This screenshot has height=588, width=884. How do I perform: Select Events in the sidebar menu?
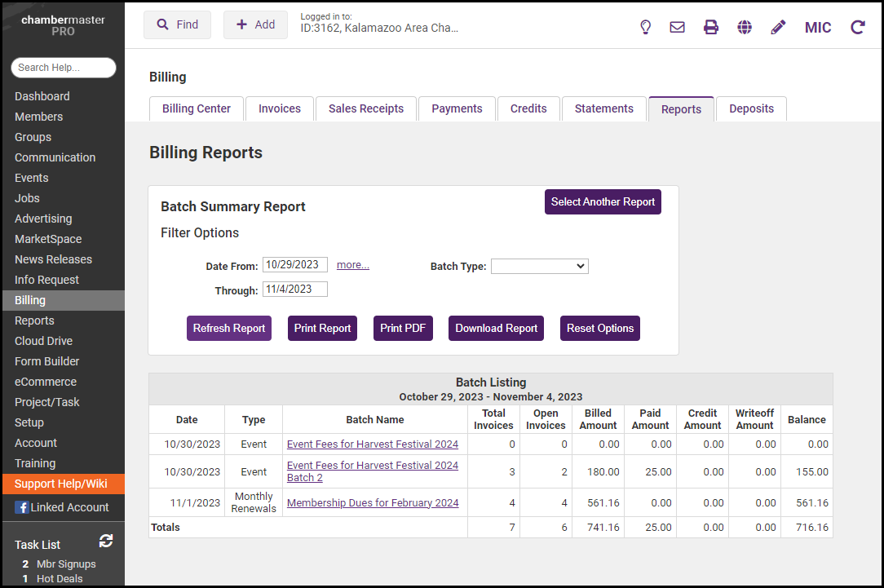pyautogui.click(x=32, y=178)
